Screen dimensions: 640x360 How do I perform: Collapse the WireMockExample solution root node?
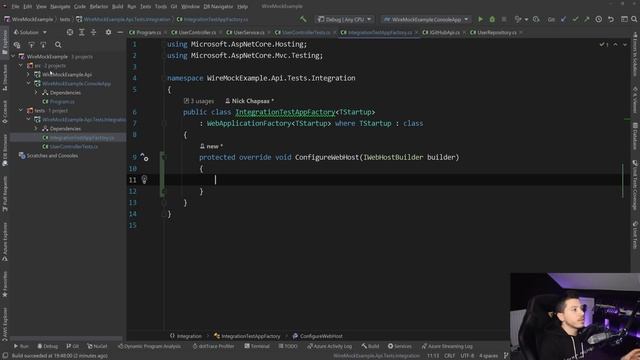pyautogui.click(x=13, y=56)
